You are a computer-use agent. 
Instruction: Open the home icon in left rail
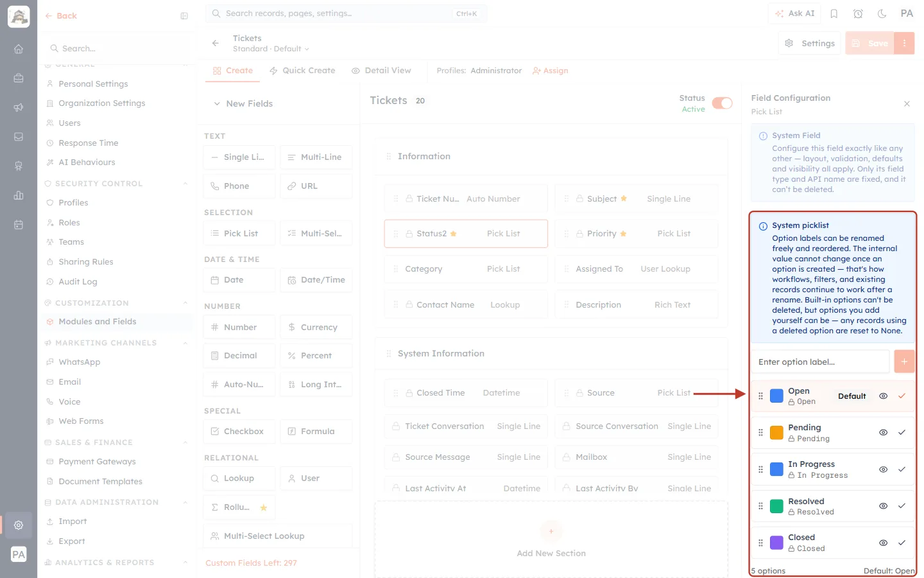click(x=19, y=49)
